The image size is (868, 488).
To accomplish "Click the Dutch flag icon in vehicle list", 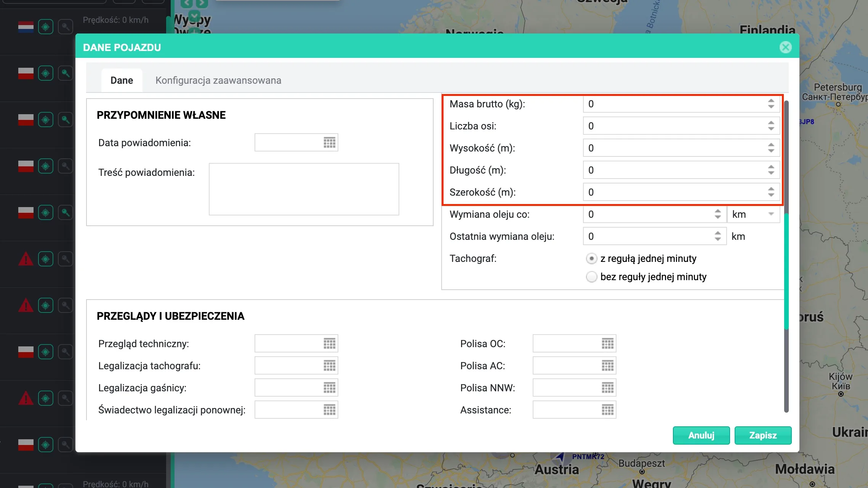I will pyautogui.click(x=26, y=27).
